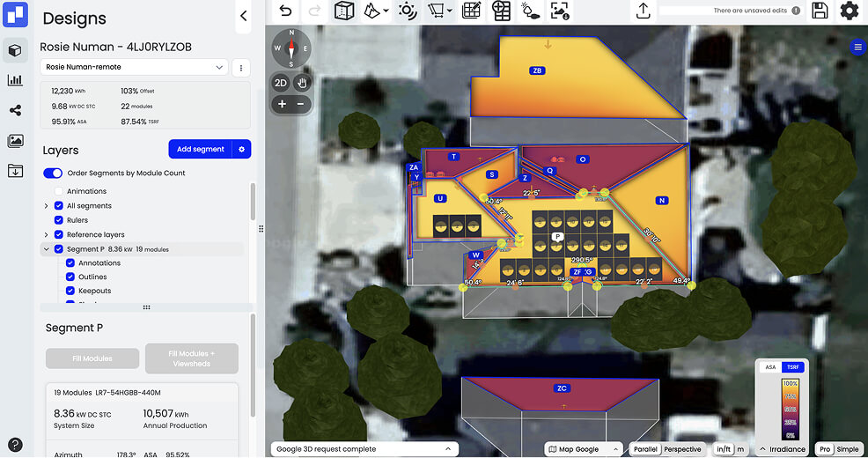
Task: Uncheck the Rulers layer checkbox
Action: (x=59, y=220)
